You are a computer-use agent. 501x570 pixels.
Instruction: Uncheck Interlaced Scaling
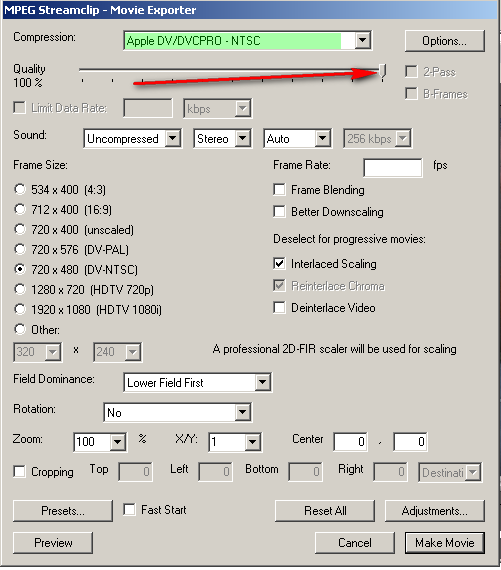(279, 264)
